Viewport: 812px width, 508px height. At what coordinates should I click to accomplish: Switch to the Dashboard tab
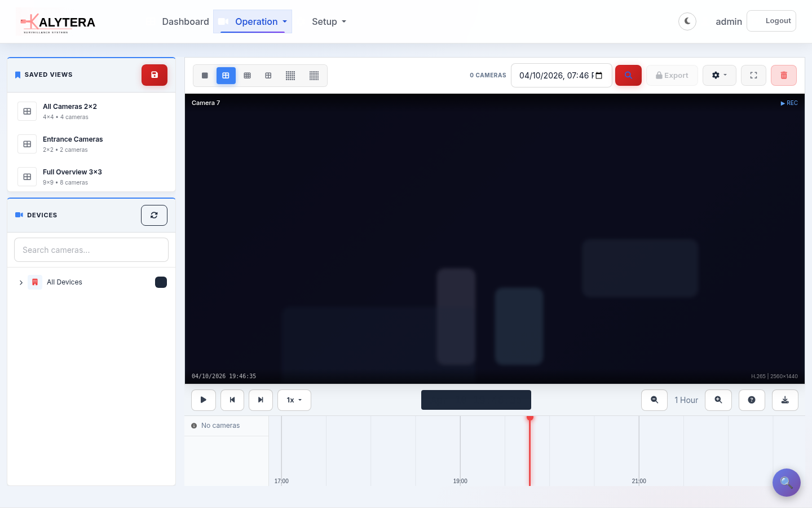point(186,21)
